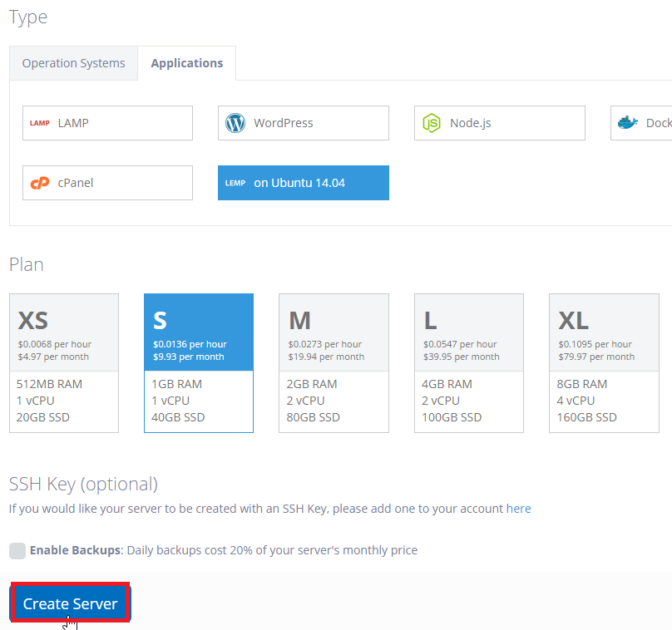
Task: Enable the daily backups checkbox
Action: pos(17,551)
